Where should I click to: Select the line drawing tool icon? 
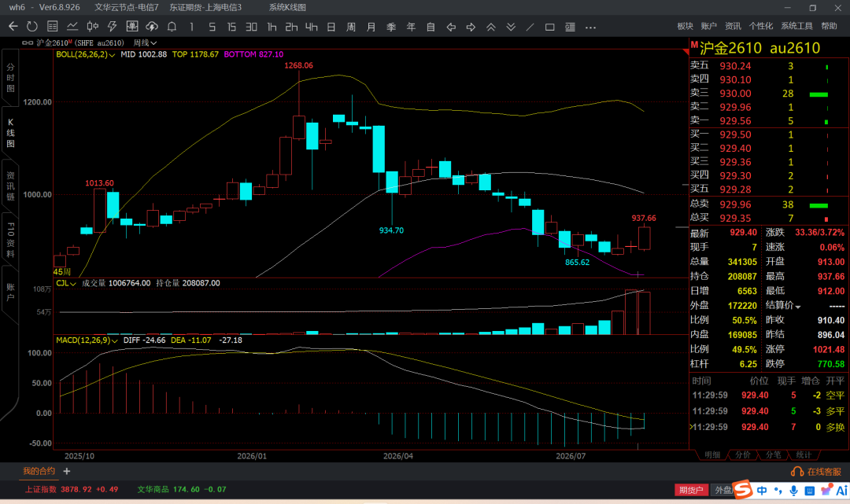tap(530, 27)
